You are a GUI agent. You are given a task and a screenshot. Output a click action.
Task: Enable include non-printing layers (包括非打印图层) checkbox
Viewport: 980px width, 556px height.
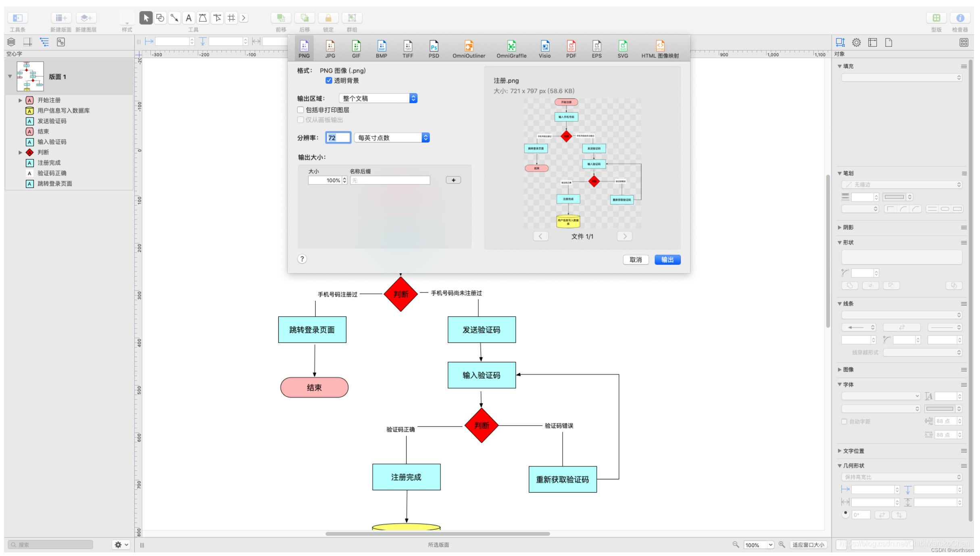tap(300, 110)
